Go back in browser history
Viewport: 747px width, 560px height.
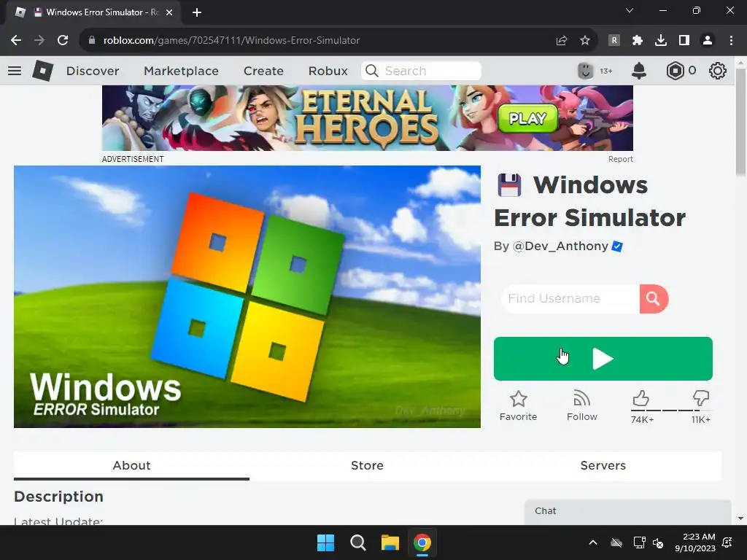coord(16,41)
